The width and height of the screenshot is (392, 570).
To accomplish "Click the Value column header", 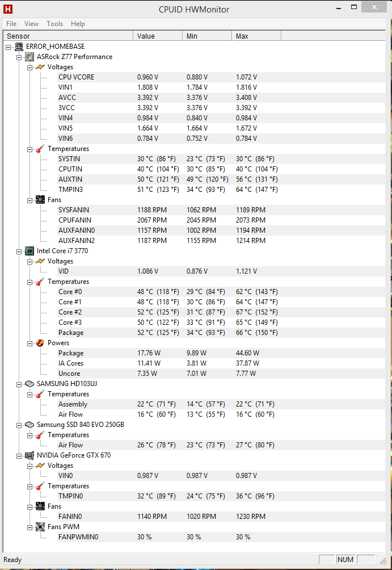I will pyautogui.click(x=158, y=36).
